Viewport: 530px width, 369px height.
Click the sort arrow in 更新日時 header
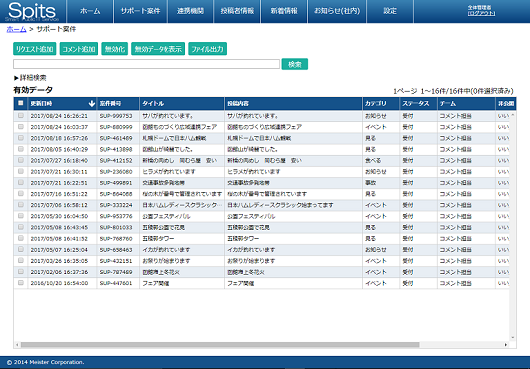click(91, 104)
